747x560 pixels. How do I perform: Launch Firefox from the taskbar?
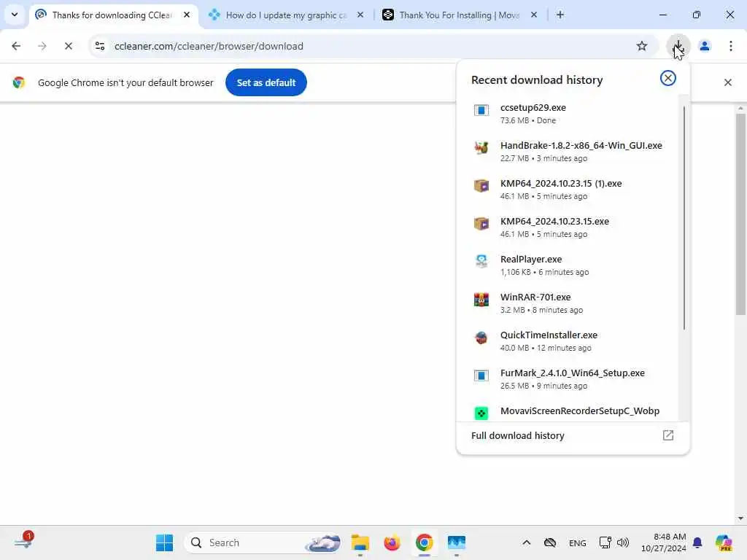point(392,542)
